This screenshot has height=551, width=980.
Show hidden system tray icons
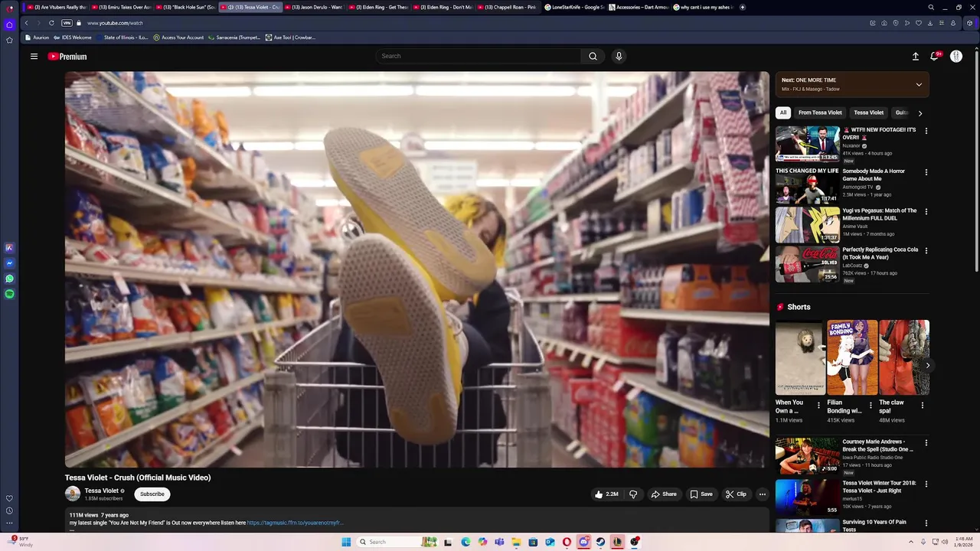(910, 542)
